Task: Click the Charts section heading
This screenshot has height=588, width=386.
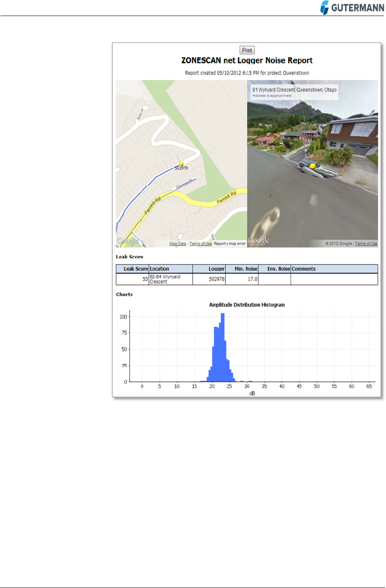Action: click(x=124, y=294)
